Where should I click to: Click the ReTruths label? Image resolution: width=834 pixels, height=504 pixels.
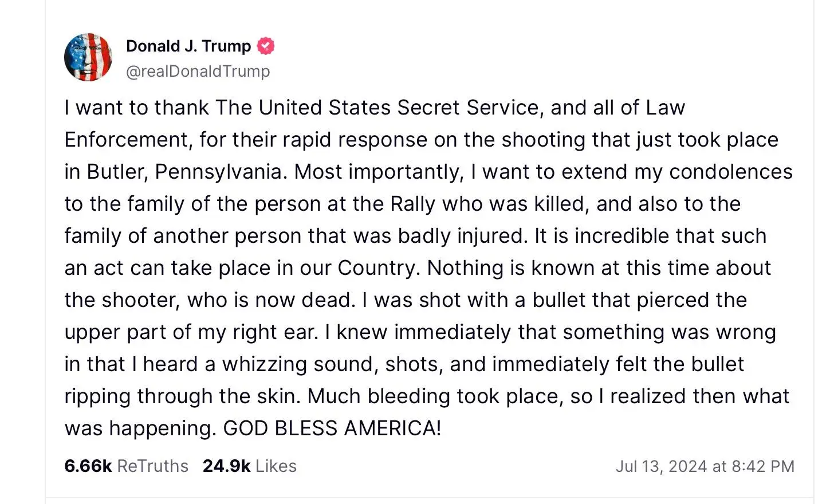click(152, 466)
